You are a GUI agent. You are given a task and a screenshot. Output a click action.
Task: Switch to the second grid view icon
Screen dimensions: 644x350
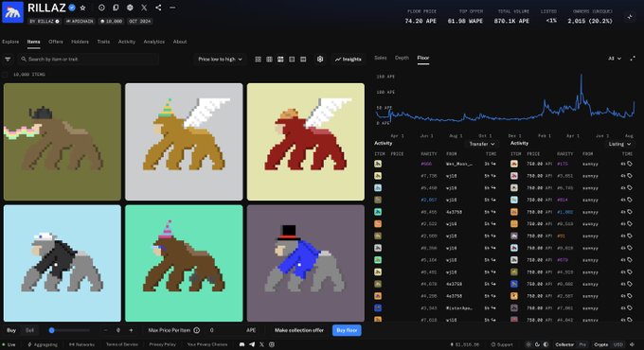coord(269,60)
